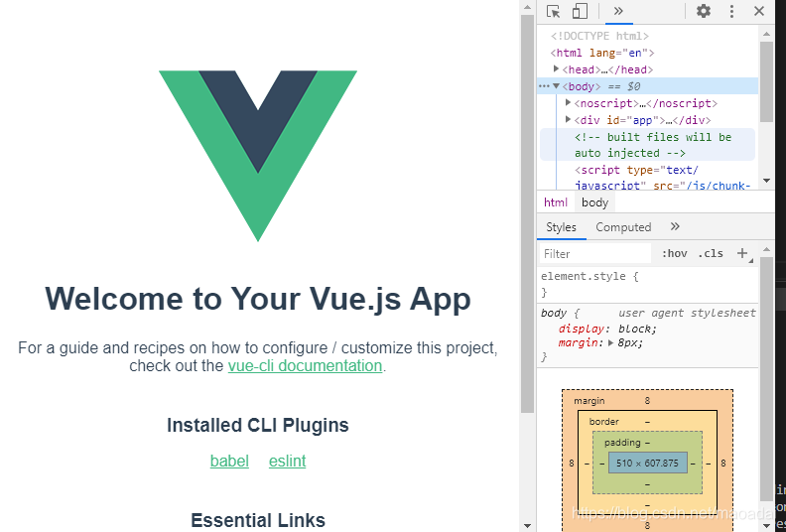Select the DOCTYPE html line
This screenshot has height=532, width=786.
[599, 36]
